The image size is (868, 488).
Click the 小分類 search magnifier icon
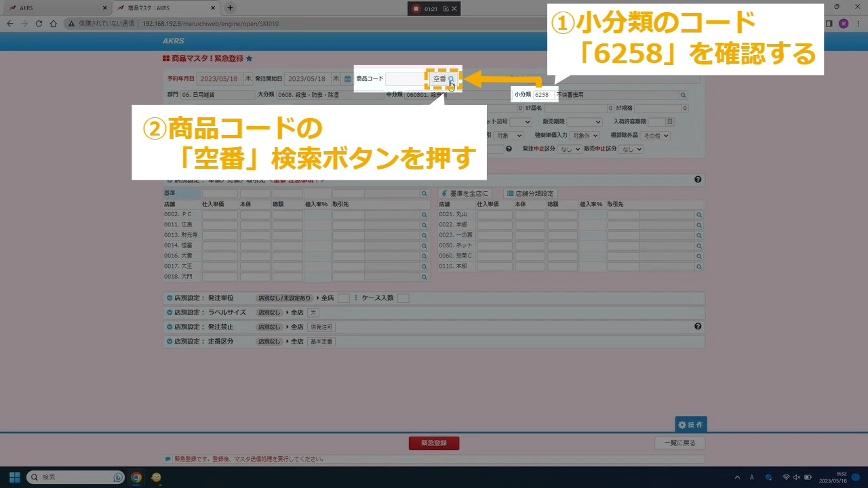pos(683,96)
